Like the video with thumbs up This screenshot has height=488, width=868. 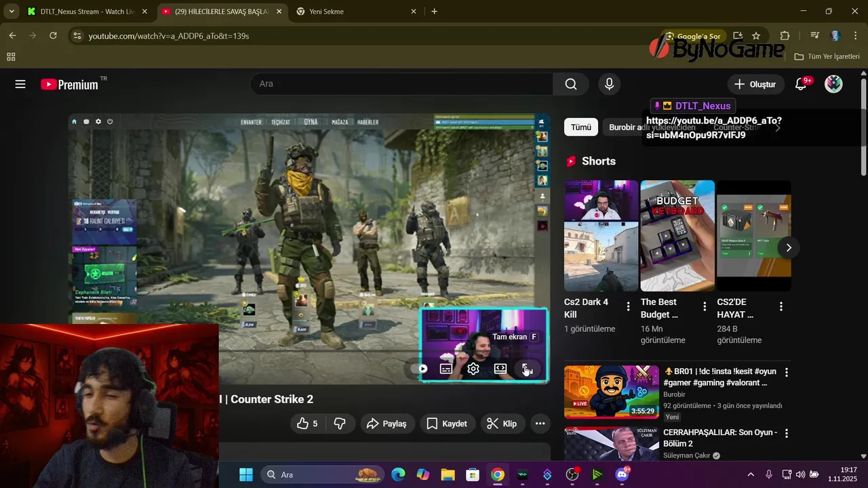click(x=307, y=424)
